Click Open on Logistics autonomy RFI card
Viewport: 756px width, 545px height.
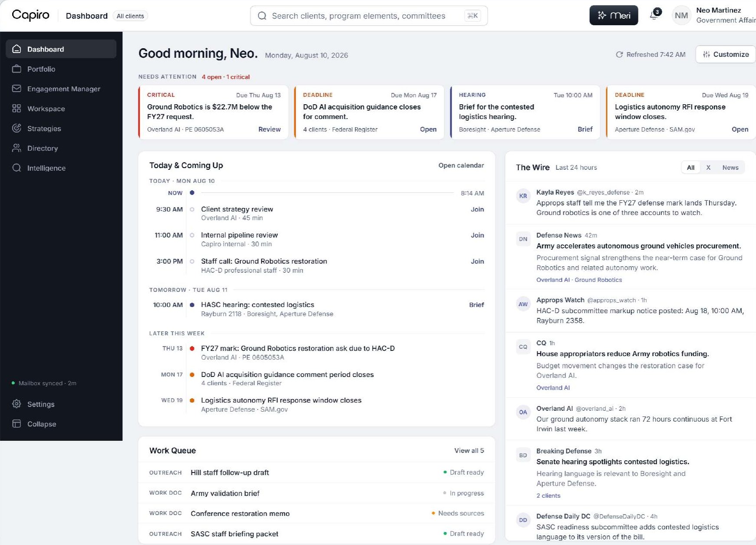click(x=740, y=129)
